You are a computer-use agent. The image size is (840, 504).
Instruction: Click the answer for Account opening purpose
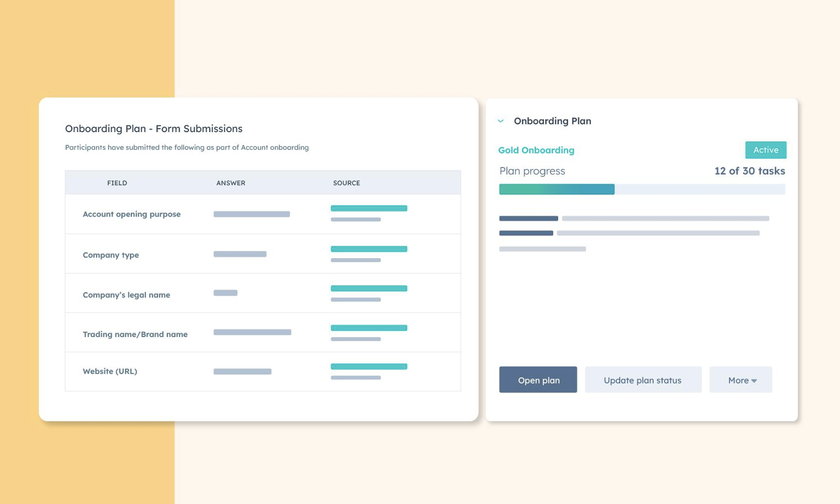251,214
